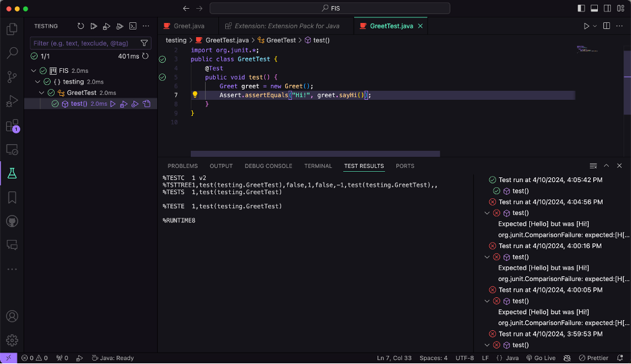Click Ln 7, Col 33 cursor position
The height and width of the screenshot is (364, 631).
point(394,358)
